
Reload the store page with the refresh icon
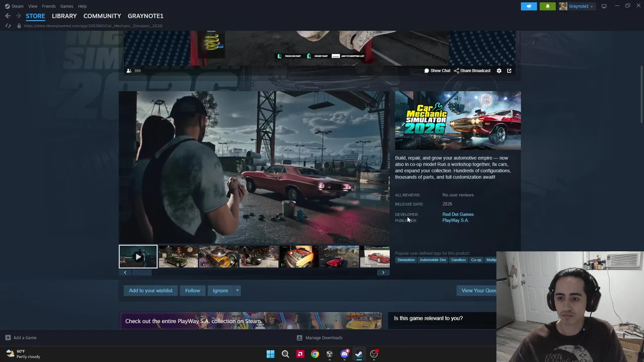coord(8,26)
